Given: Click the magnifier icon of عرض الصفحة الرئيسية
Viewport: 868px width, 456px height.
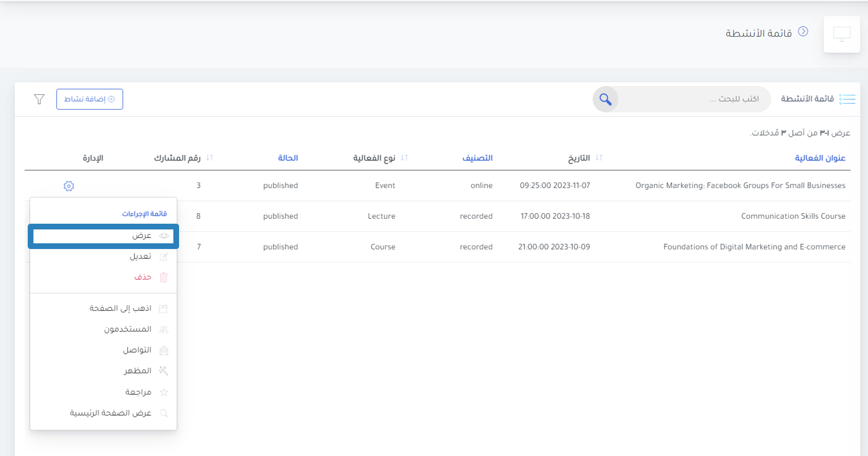Looking at the screenshot, I should [164, 413].
